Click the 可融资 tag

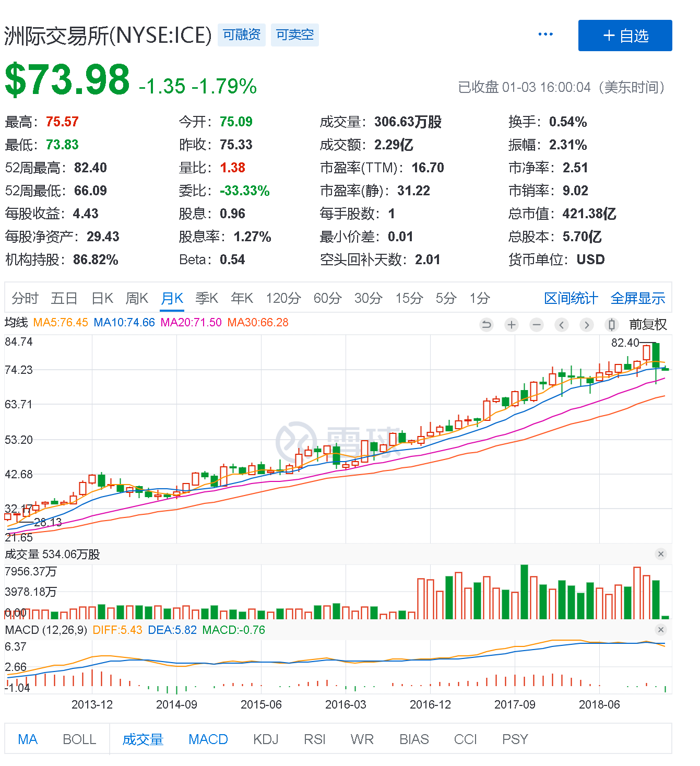(x=242, y=35)
